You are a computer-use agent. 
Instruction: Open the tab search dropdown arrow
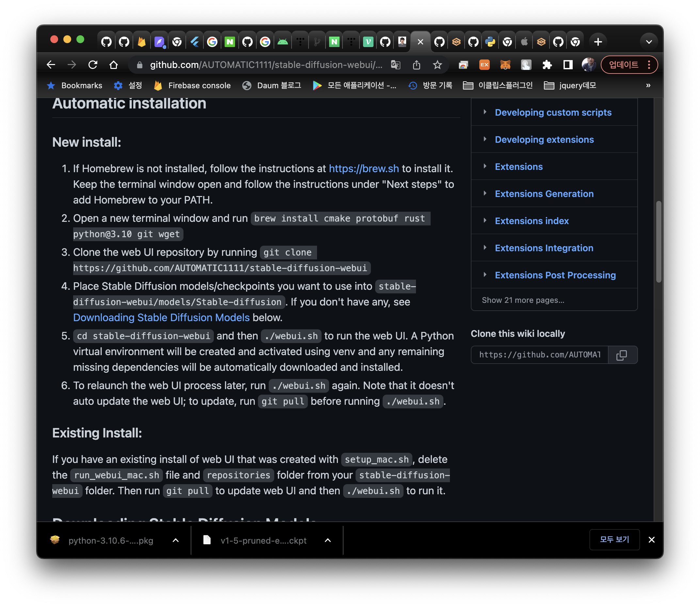[x=648, y=42]
